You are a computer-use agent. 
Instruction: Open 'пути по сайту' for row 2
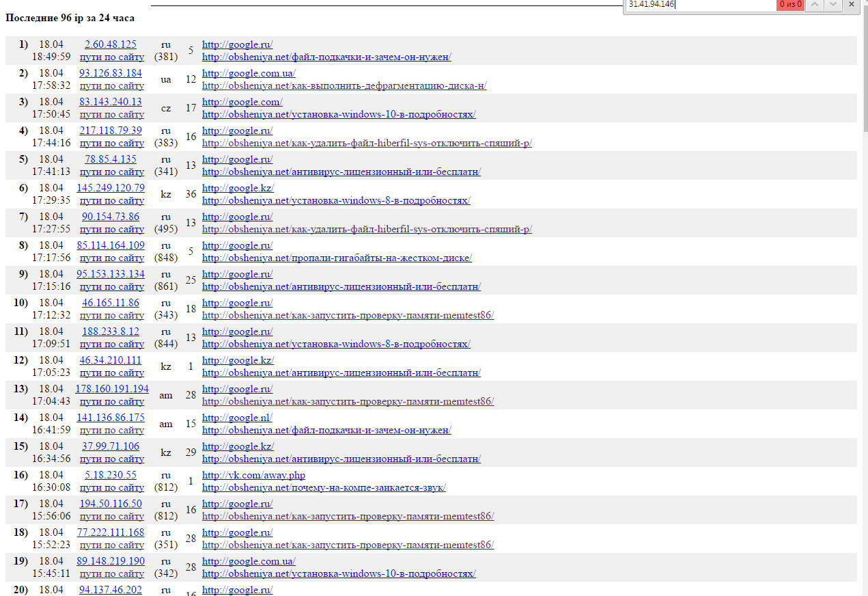click(x=112, y=85)
